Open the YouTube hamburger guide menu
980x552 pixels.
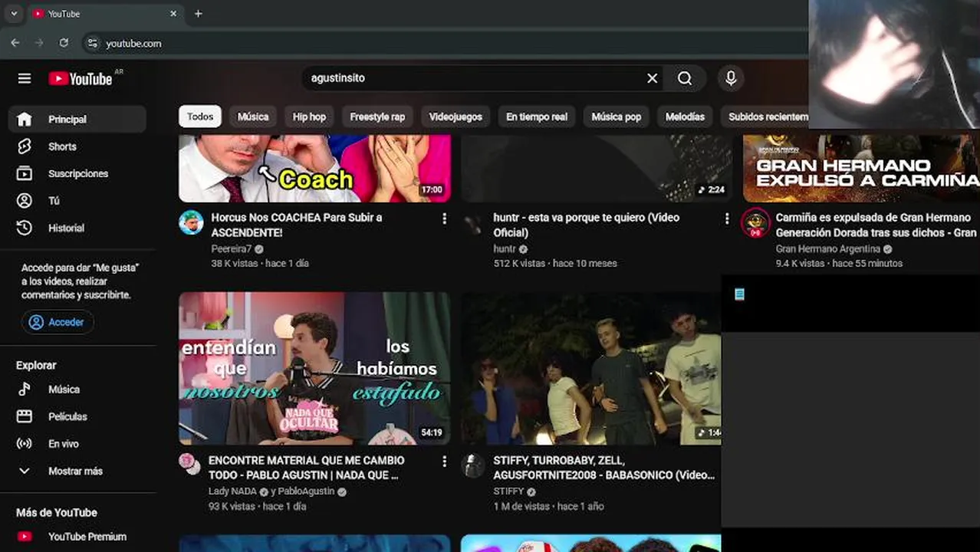(25, 78)
